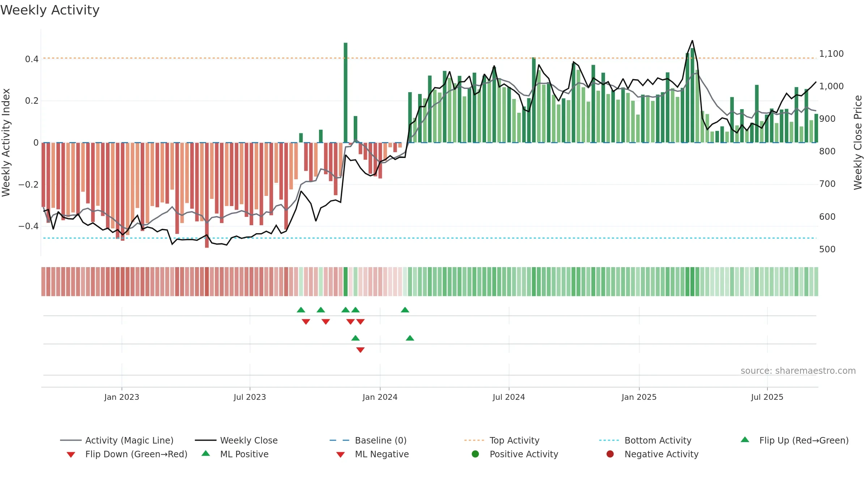Click the orange dotted Top Activity line
This screenshot has width=868, height=488.
(x=430, y=58)
